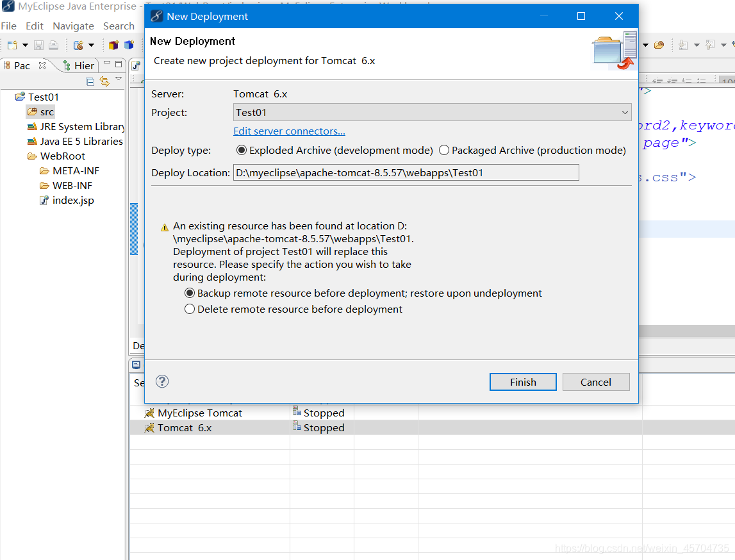Click the help question mark icon in dialog
Viewport: 735px width, 560px height.
coord(162,381)
